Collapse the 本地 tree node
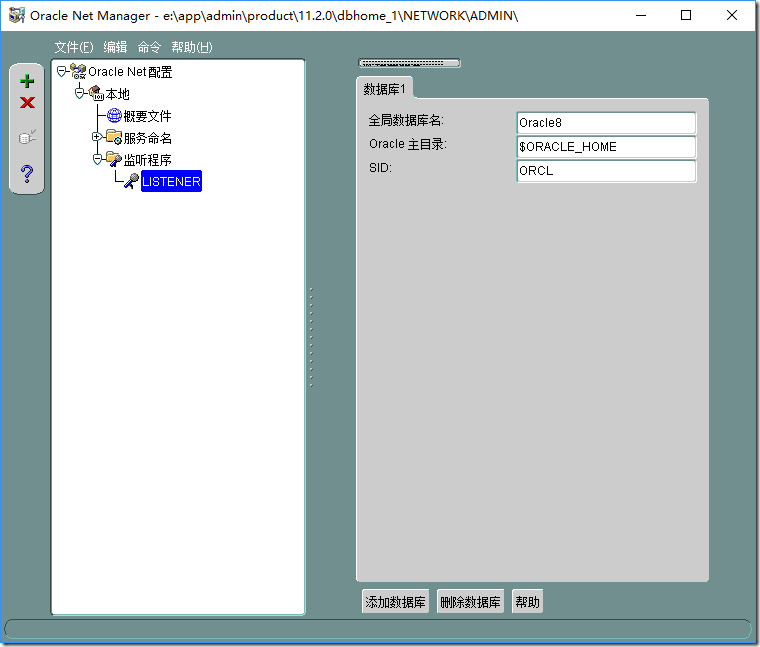This screenshot has width=760, height=647. click(79, 93)
